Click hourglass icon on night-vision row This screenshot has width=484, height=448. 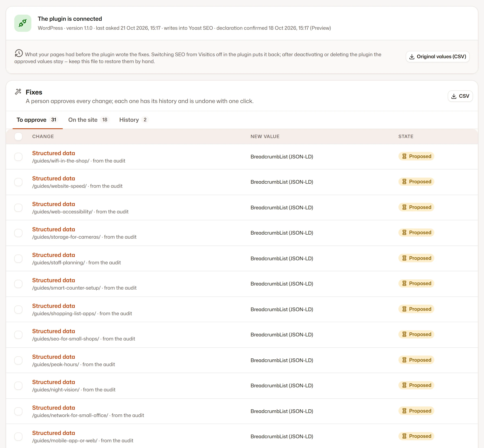click(404, 385)
